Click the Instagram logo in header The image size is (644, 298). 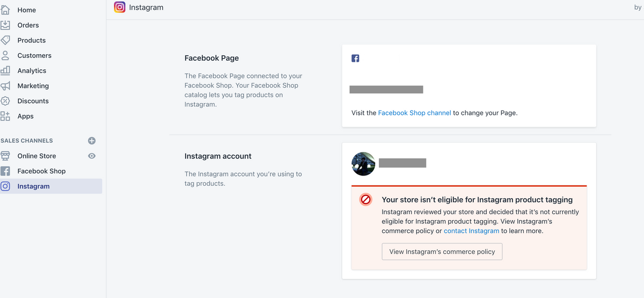120,8
